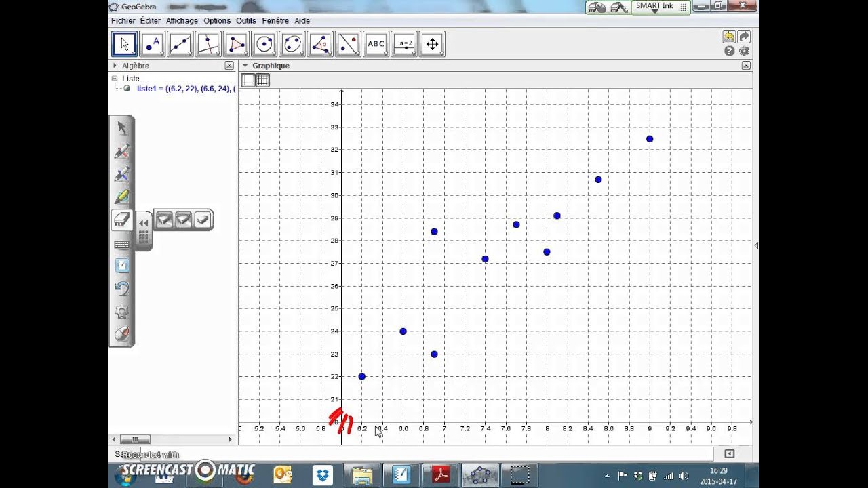Image resolution: width=868 pixels, height=488 pixels.
Task: Open the Fichier menu
Action: point(123,21)
